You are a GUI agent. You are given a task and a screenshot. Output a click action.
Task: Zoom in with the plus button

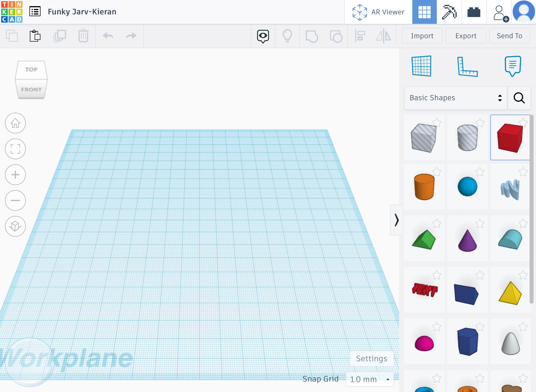coord(15,175)
